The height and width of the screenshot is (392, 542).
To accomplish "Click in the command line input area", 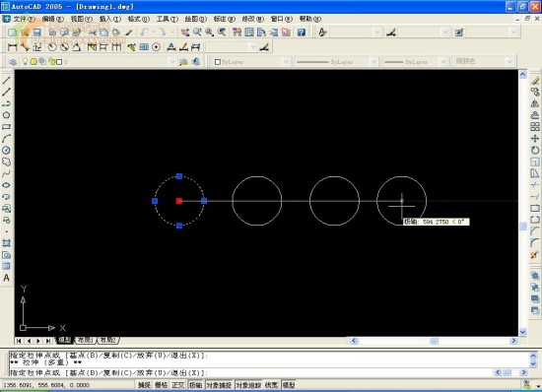I will pyautogui.click(x=249, y=373).
